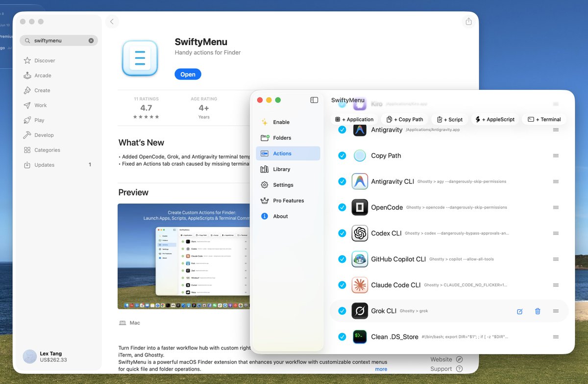Edit the Grok CLI action
The height and width of the screenshot is (384, 588).
pos(520,311)
